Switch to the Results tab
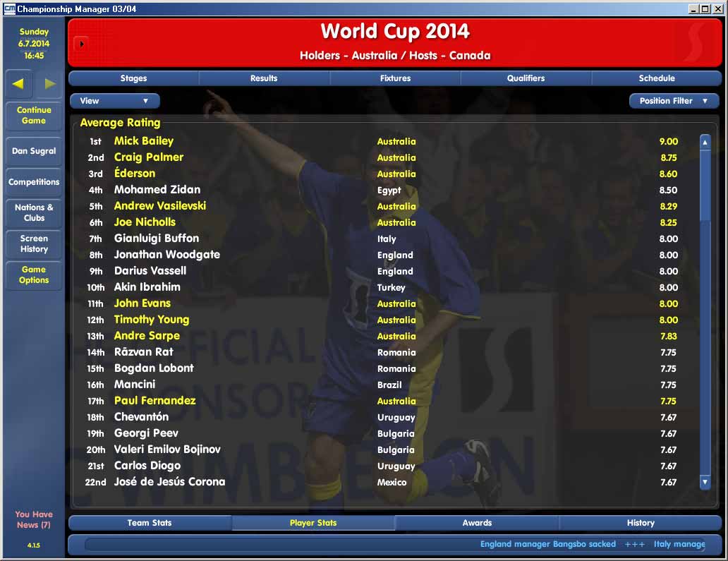 [264, 78]
